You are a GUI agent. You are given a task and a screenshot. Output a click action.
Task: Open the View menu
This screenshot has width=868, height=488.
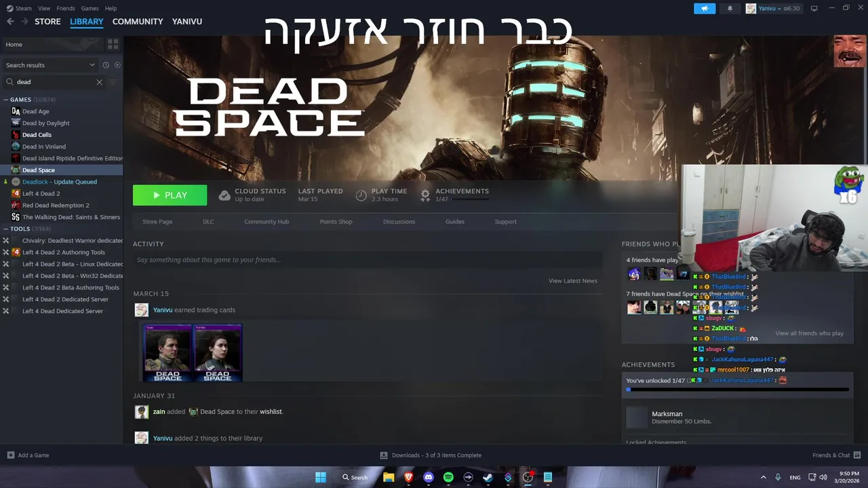click(x=44, y=8)
